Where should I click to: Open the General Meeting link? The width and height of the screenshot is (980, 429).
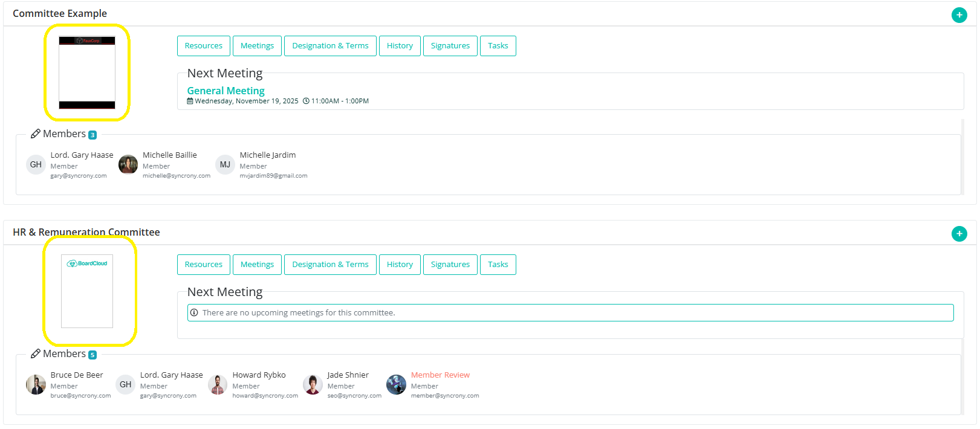[x=226, y=91]
